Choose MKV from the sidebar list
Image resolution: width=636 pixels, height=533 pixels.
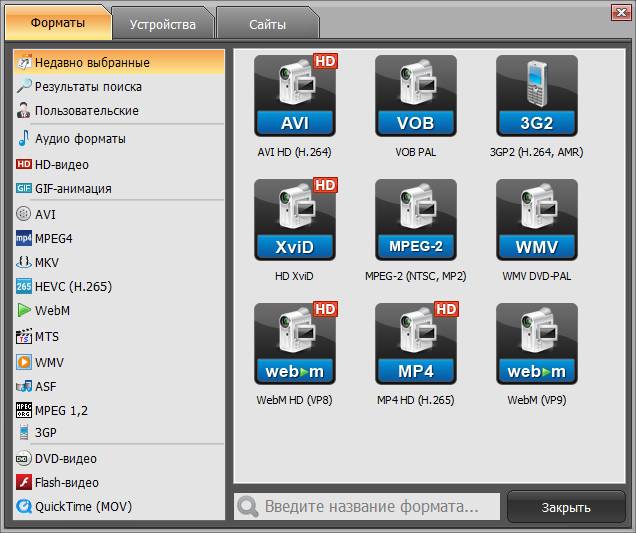47,262
